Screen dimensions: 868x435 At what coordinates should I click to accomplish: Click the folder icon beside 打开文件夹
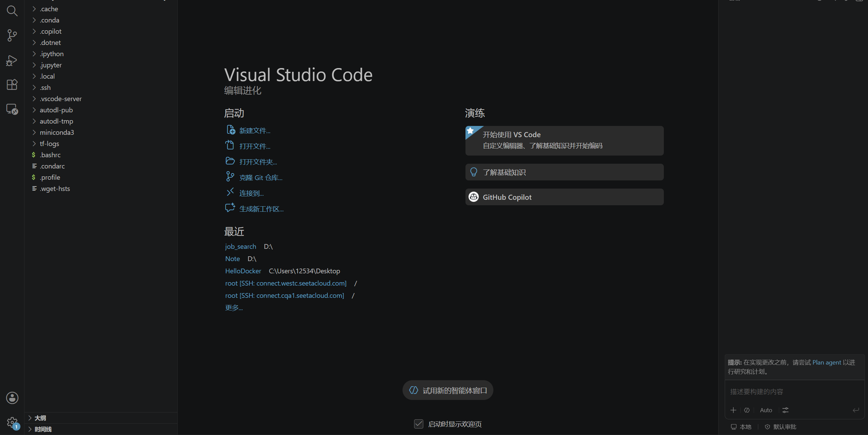[230, 161]
